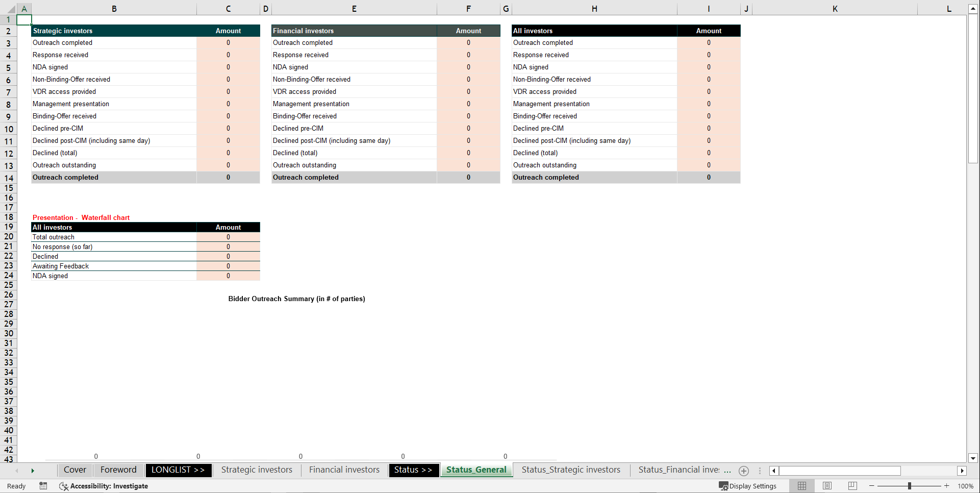Click the zoom out minus button
This screenshot has width=980, height=493.
(872, 486)
